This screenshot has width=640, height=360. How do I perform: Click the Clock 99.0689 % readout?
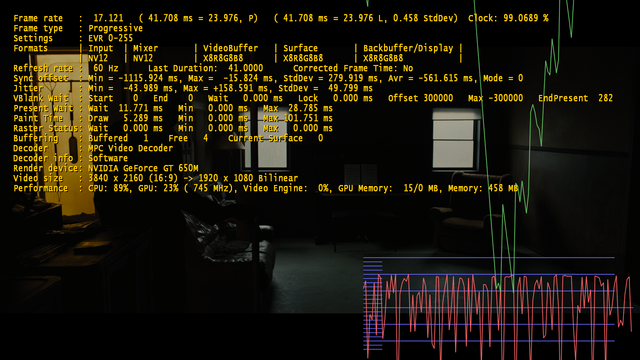[x=508, y=18]
